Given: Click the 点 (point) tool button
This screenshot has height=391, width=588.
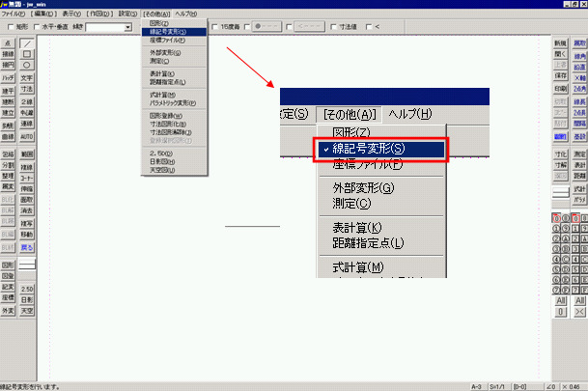Looking at the screenshot, I should tap(8, 44).
